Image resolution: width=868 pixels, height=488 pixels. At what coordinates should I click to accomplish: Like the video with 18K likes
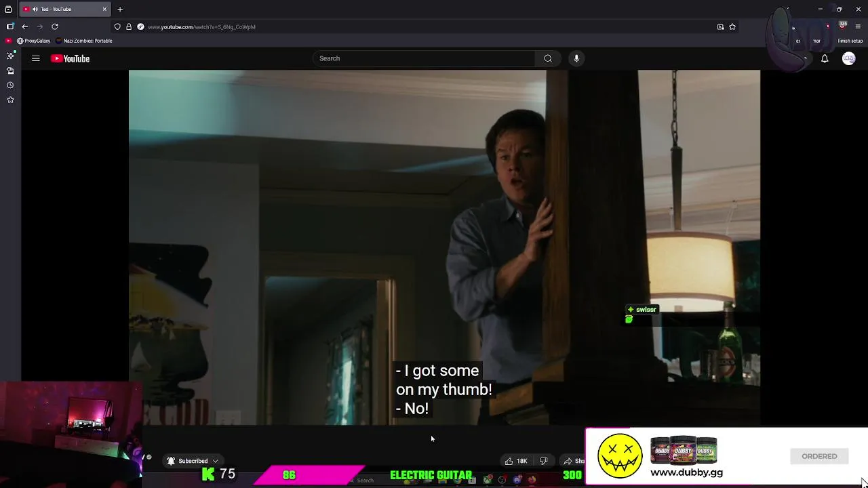click(x=516, y=461)
